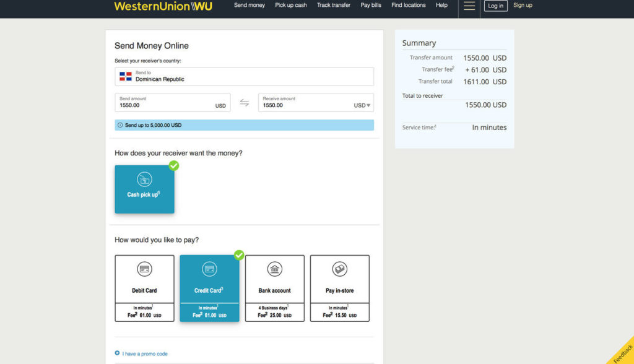
Task: Click the In minutes service time value
Action: (x=489, y=128)
